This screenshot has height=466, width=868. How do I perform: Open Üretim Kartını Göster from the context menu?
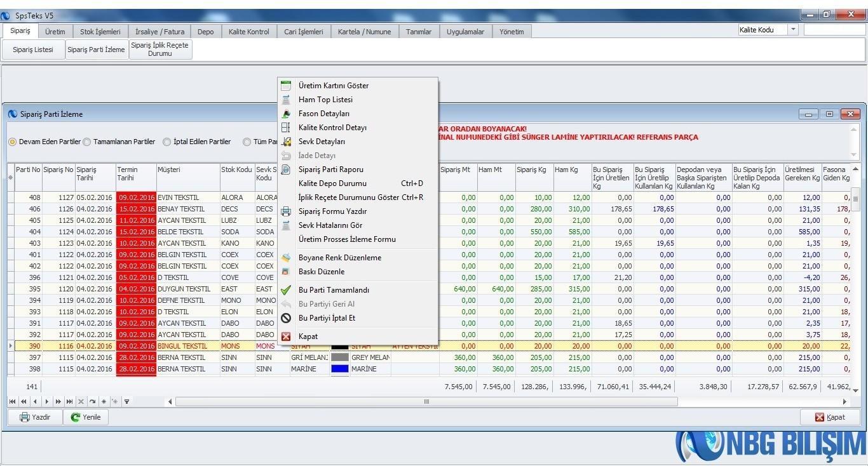[x=357, y=86]
